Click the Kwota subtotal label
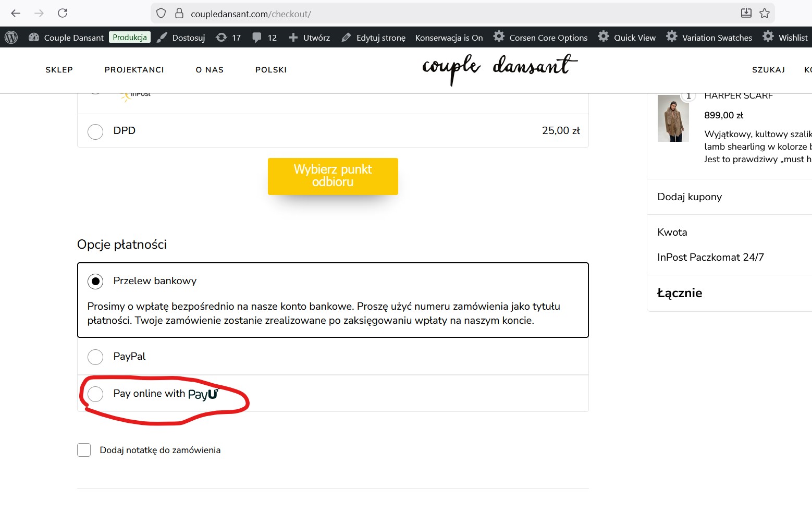The width and height of the screenshot is (812, 512). pos(672,233)
